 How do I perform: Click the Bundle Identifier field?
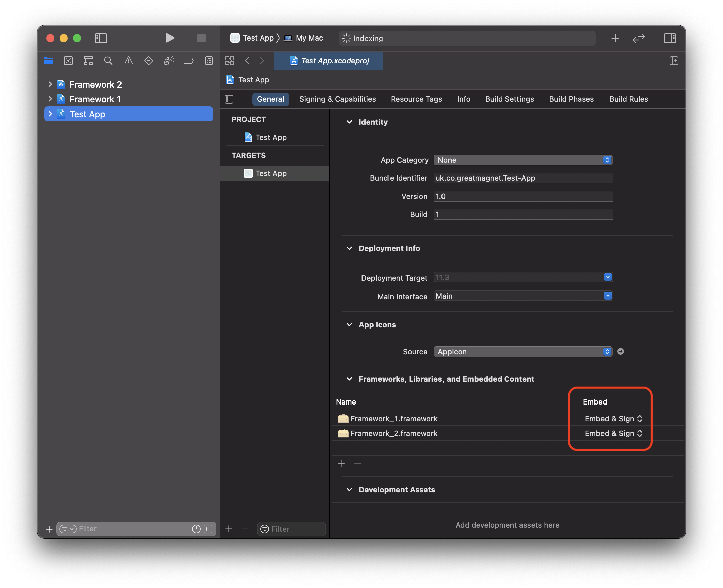pyautogui.click(x=523, y=178)
